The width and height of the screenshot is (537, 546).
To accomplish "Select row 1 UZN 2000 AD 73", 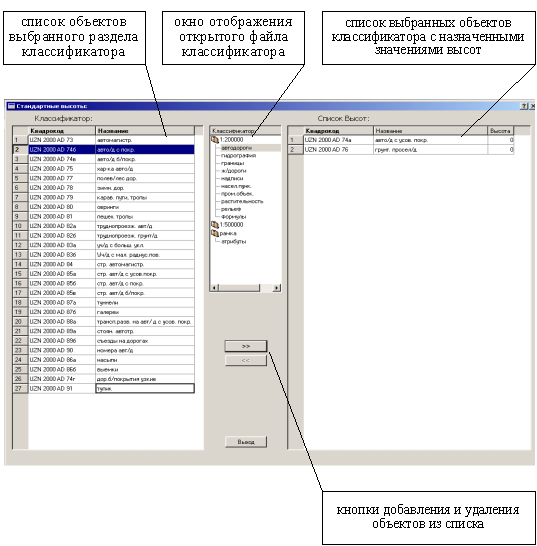I will [103, 140].
